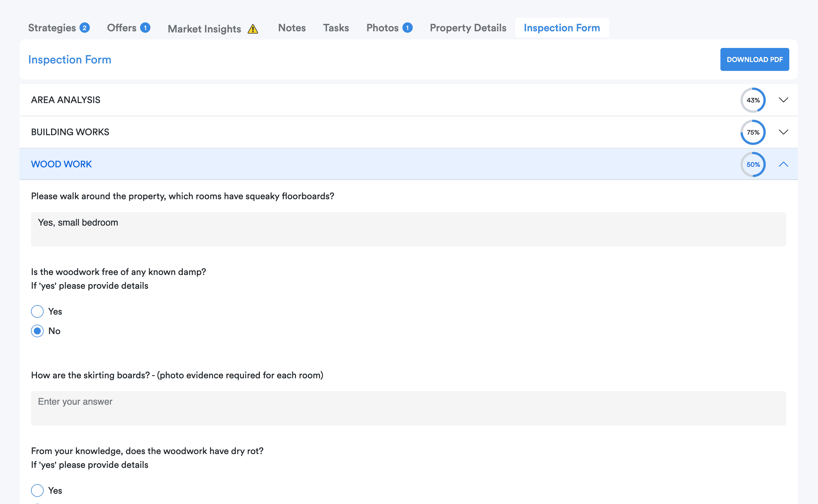Select Yes for woodwork free of damp
Image resolution: width=818 pixels, height=504 pixels.
coord(37,311)
